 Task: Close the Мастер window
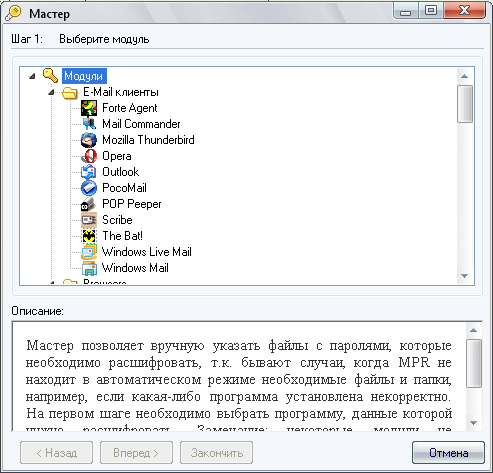pyautogui.click(x=464, y=11)
